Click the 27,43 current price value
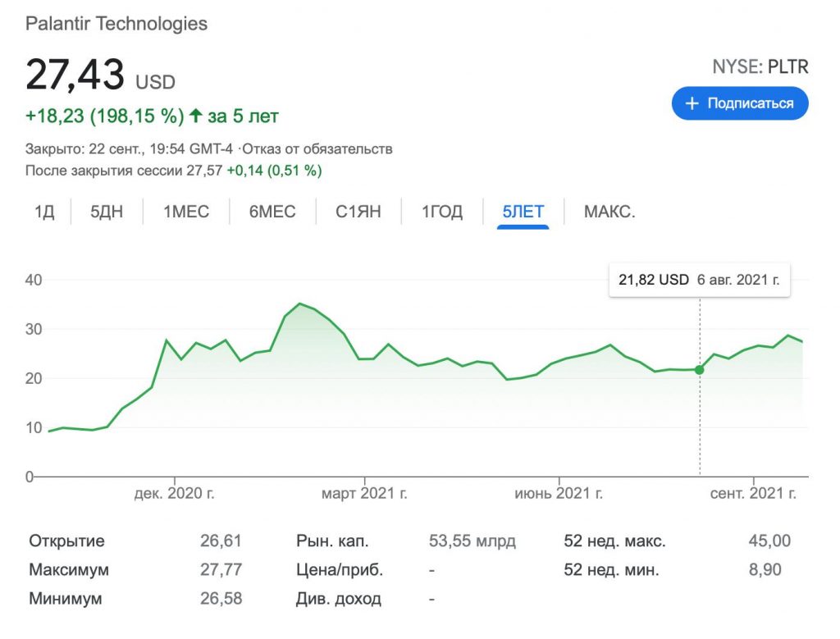Viewport: 840px width, 639px height. 75,75
